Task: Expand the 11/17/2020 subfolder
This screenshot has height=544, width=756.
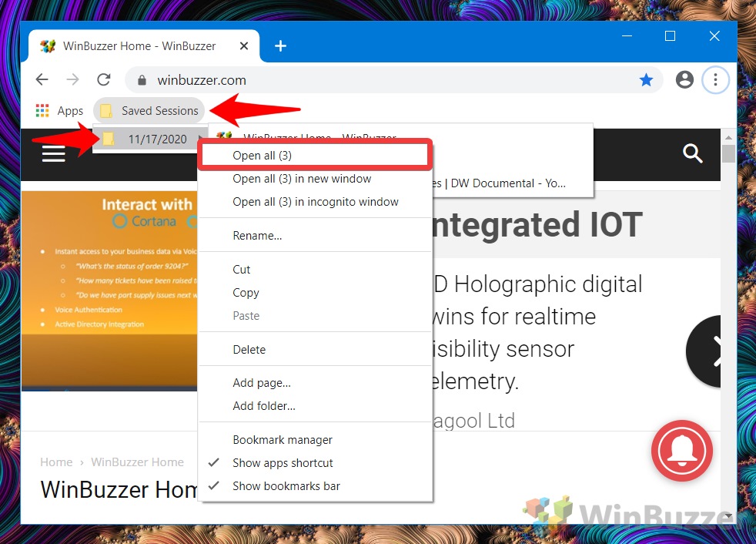Action: tap(150, 139)
